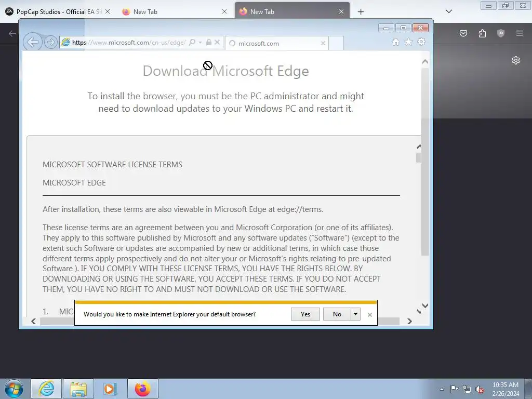Click the MICROSOFT EDGE heading text
Viewport: 532px width, 399px height.
click(x=74, y=183)
